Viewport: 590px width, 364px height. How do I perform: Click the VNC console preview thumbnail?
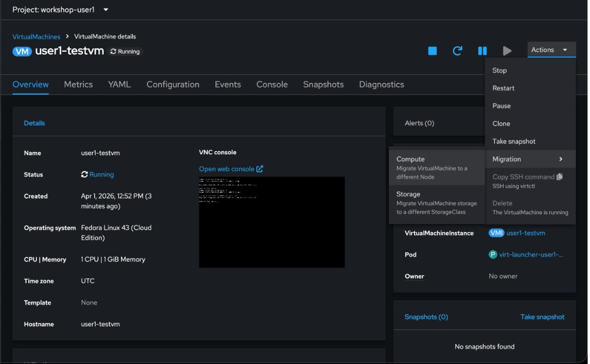[x=271, y=222]
